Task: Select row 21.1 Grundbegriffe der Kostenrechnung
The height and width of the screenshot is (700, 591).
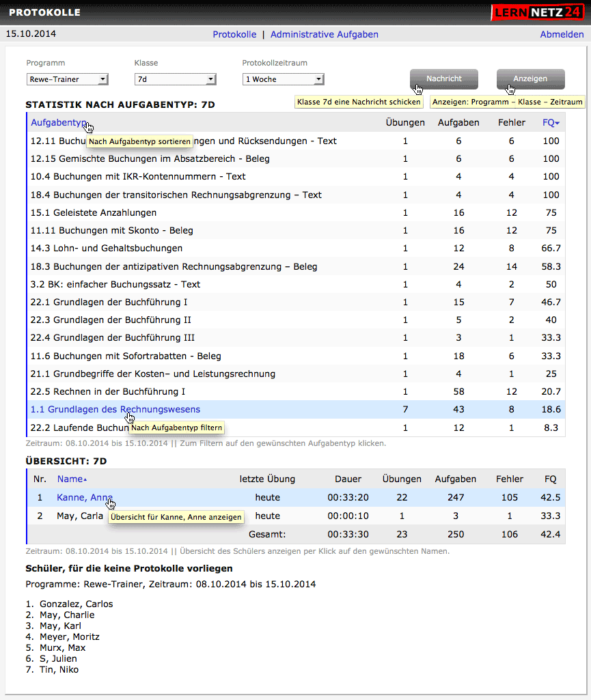Action: pos(296,374)
